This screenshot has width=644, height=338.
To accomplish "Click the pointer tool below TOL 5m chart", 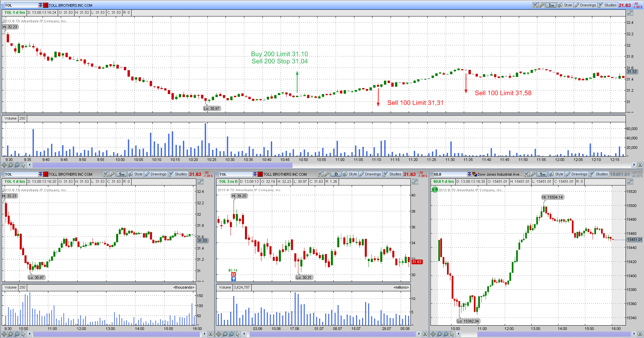I will (23, 334).
